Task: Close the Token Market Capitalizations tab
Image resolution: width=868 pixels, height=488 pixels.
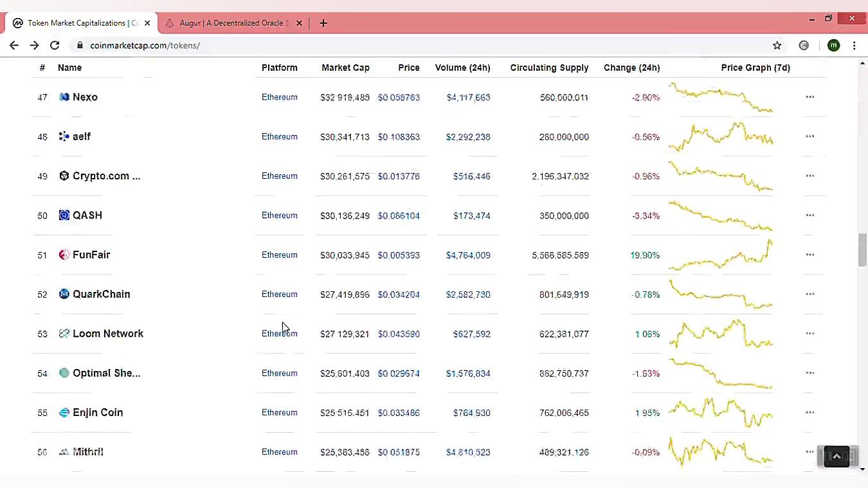Action: 147,23
